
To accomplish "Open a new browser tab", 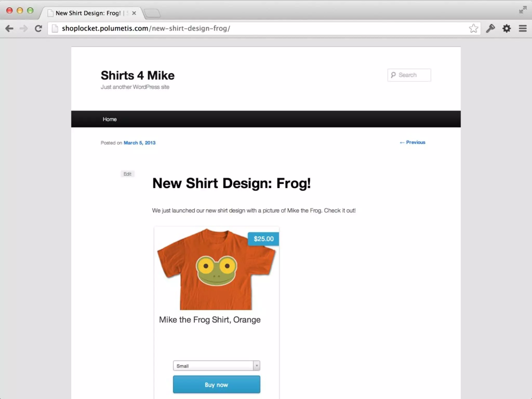I will point(152,13).
